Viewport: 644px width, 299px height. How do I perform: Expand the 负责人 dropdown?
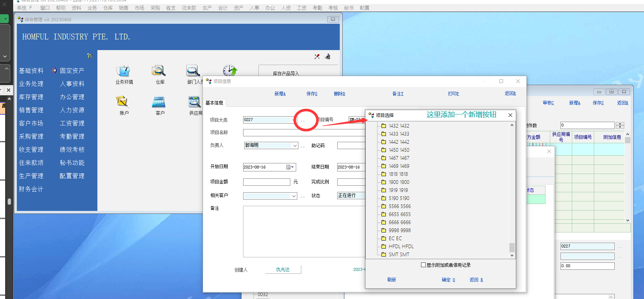point(295,145)
